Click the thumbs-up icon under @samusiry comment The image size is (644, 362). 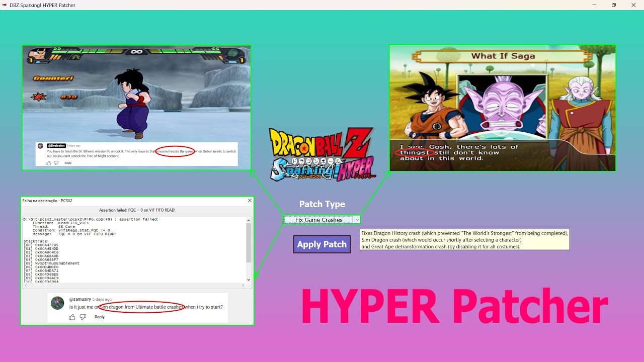coord(72,317)
